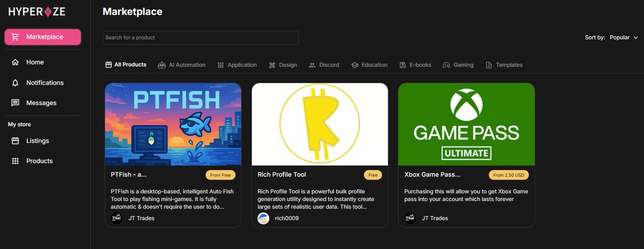Open the PTFish product thumbnail

pyautogui.click(x=173, y=124)
